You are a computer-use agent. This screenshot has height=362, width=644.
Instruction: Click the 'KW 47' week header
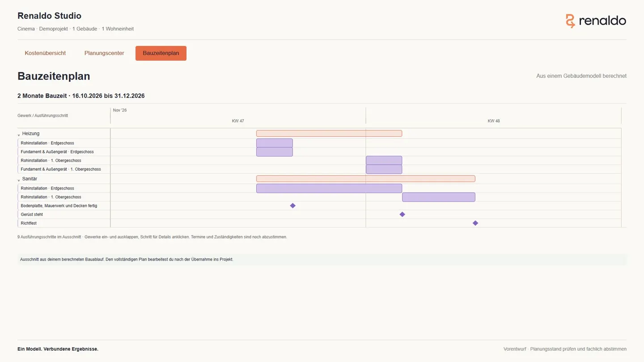tap(238, 121)
